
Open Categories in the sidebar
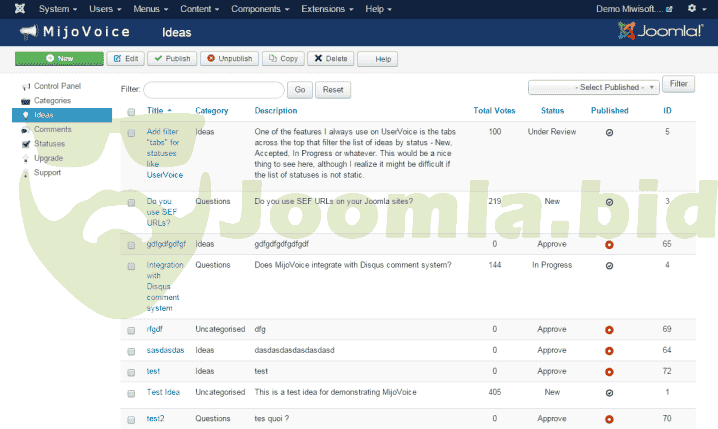[52, 100]
